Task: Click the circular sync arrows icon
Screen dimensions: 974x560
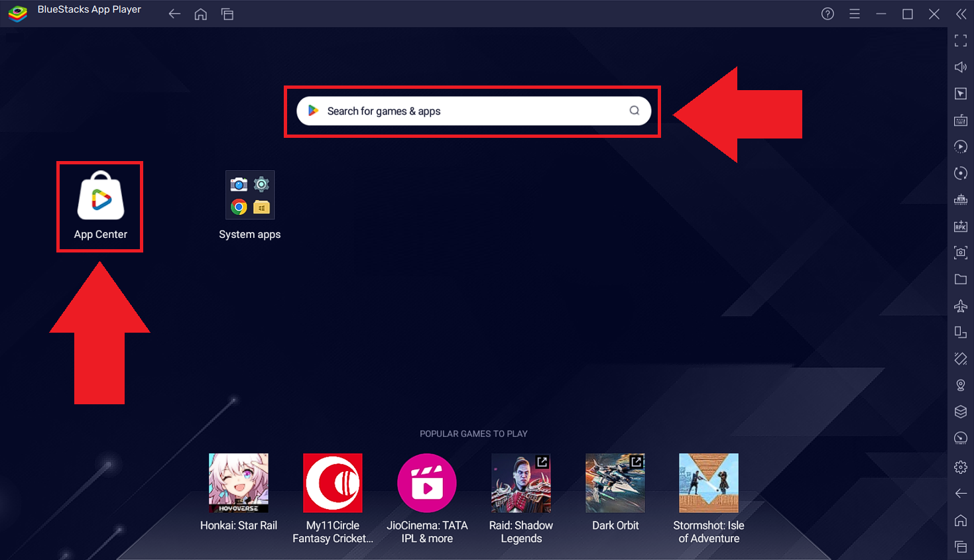Action: (960, 173)
